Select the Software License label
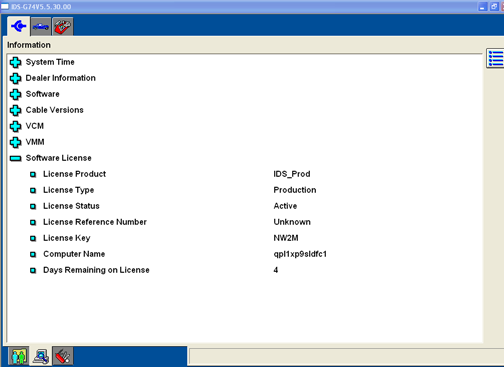The width and height of the screenshot is (504, 367). pos(59,158)
